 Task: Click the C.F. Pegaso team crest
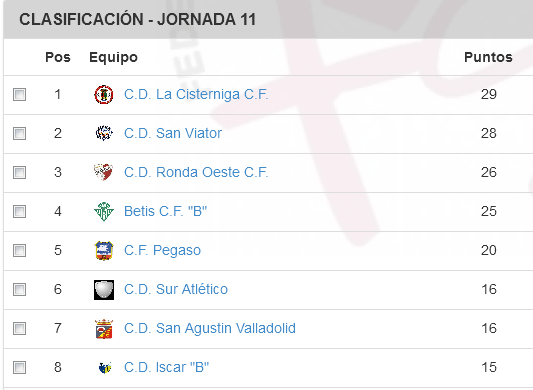pyautogui.click(x=104, y=251)
